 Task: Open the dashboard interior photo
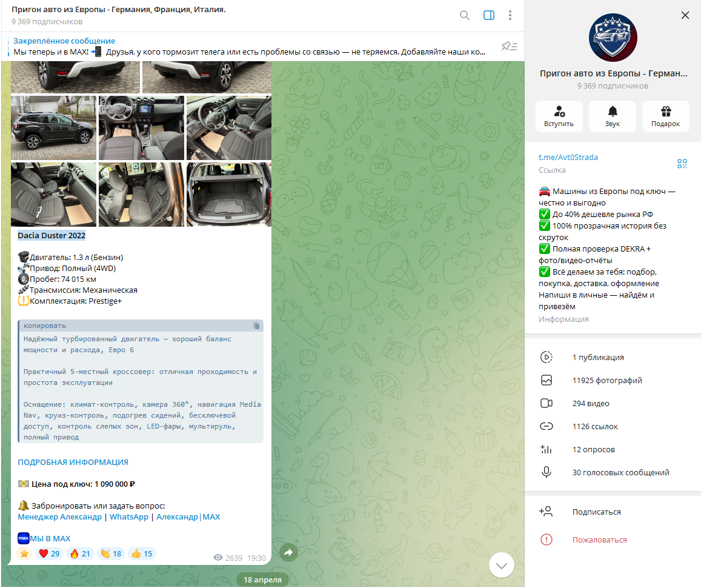coord(141,128)
